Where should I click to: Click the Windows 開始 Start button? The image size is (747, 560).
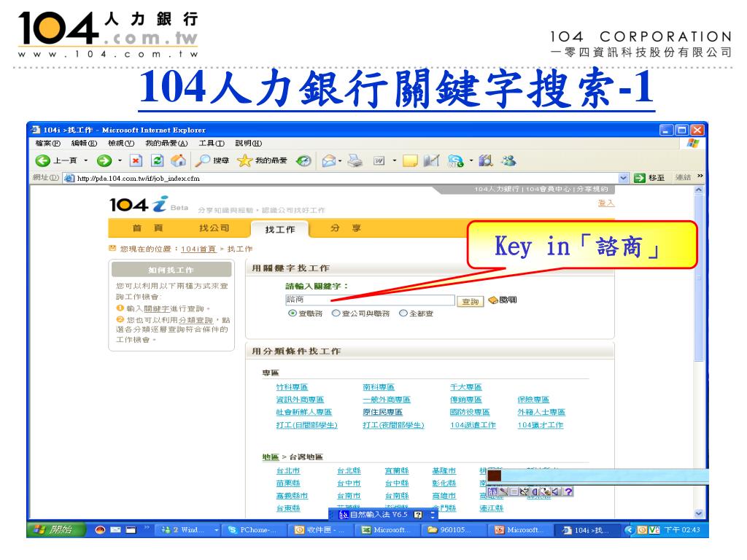(x=55, y=529)
